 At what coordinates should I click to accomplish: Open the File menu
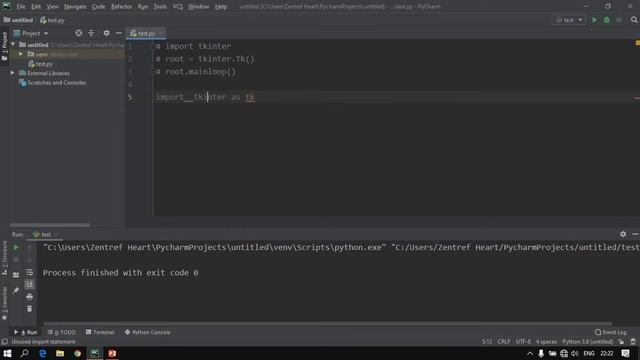[21, 7]
